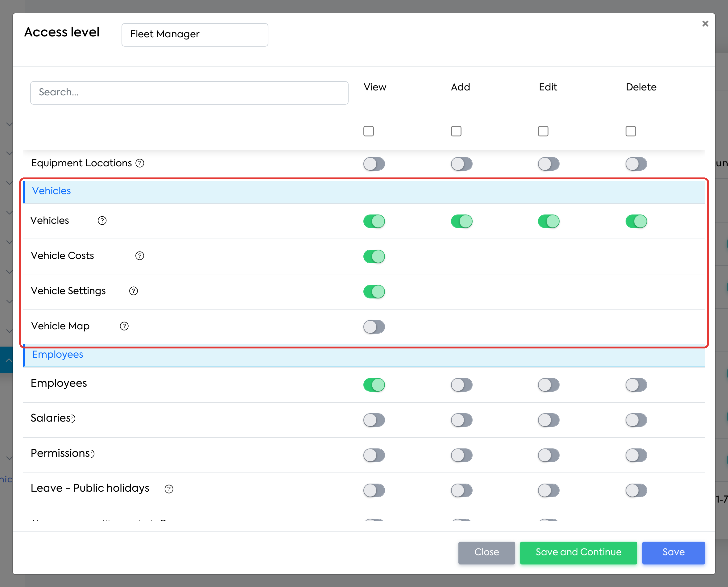
Task: Disable Edit toggle for Vehicles row
Action: [549, 222]
